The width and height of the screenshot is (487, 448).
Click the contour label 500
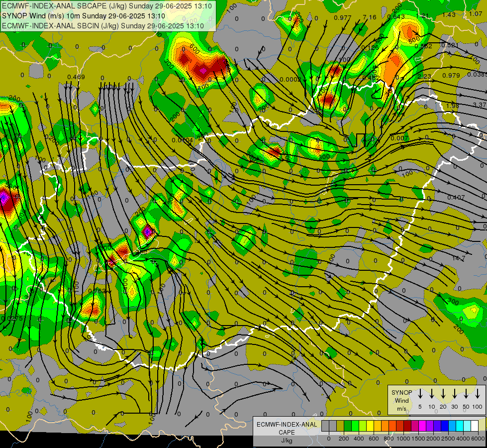tap(414, 40)
